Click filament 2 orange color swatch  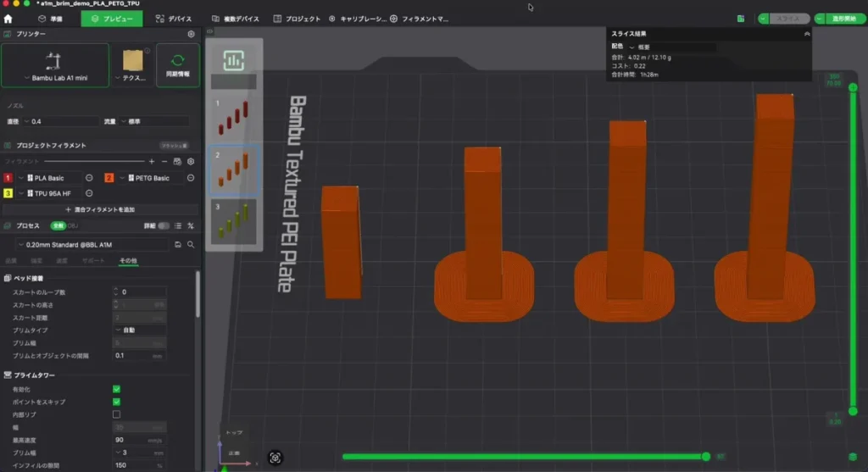pos(108,178)
